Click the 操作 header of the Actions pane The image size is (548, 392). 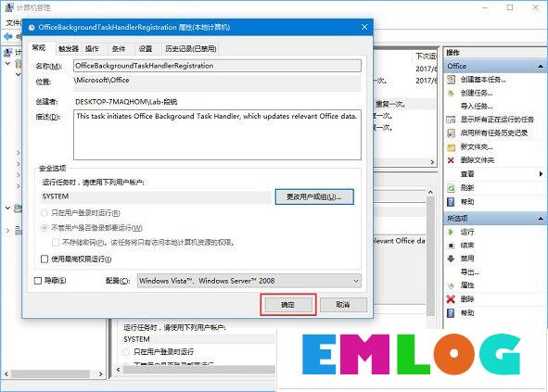click(x=452, y=53)
